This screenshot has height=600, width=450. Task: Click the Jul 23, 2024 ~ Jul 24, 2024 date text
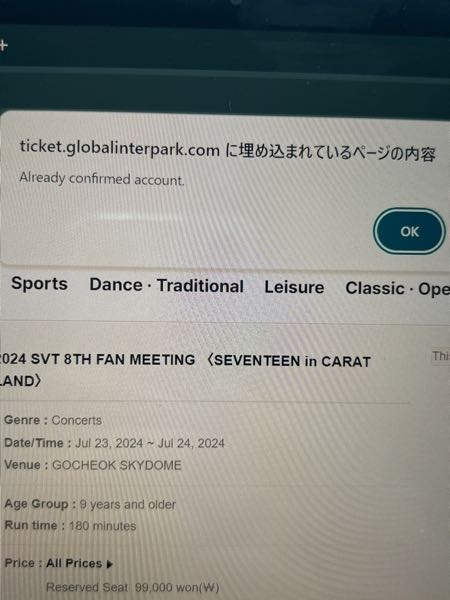coord(150,443)
